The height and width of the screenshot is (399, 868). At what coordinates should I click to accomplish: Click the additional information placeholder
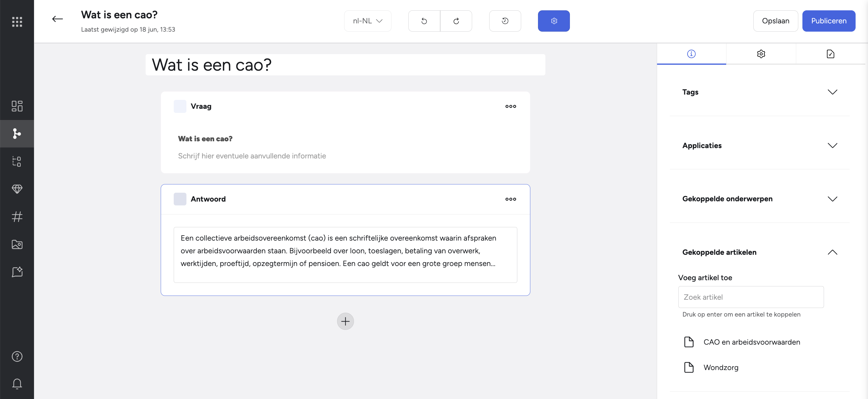click(252, 156)
